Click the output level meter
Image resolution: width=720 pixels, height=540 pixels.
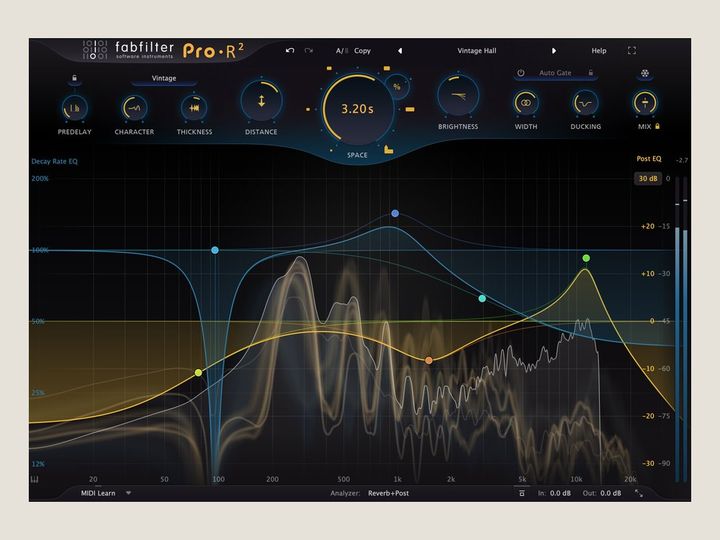click(x=681, y=328)
